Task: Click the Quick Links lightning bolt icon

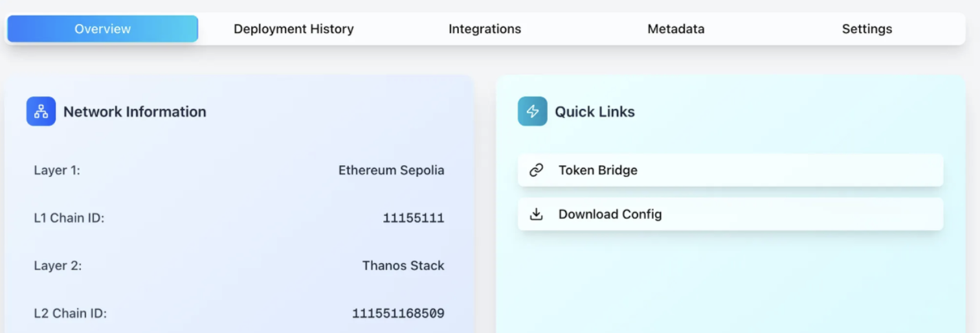Action: pos(532,111)
